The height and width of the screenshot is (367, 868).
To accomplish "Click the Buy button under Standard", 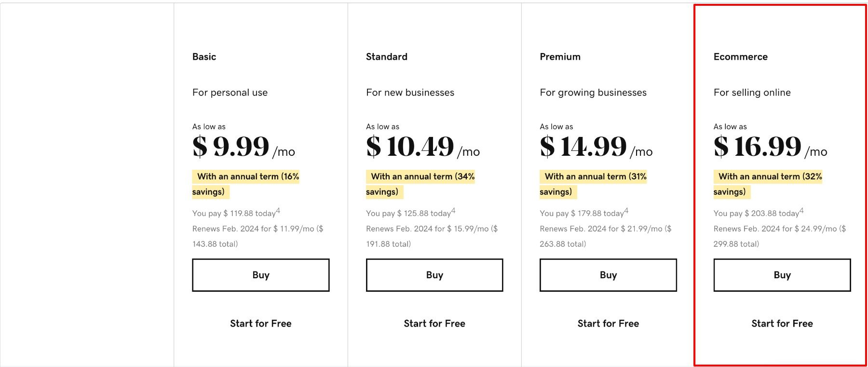I will click(434, 275).
